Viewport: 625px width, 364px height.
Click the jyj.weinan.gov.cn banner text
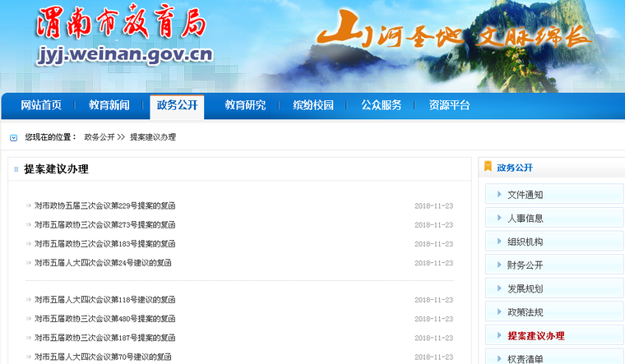tap(125, 55)
